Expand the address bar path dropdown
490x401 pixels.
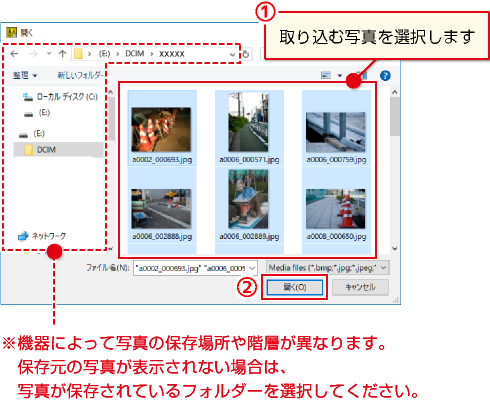click(232, 54)
